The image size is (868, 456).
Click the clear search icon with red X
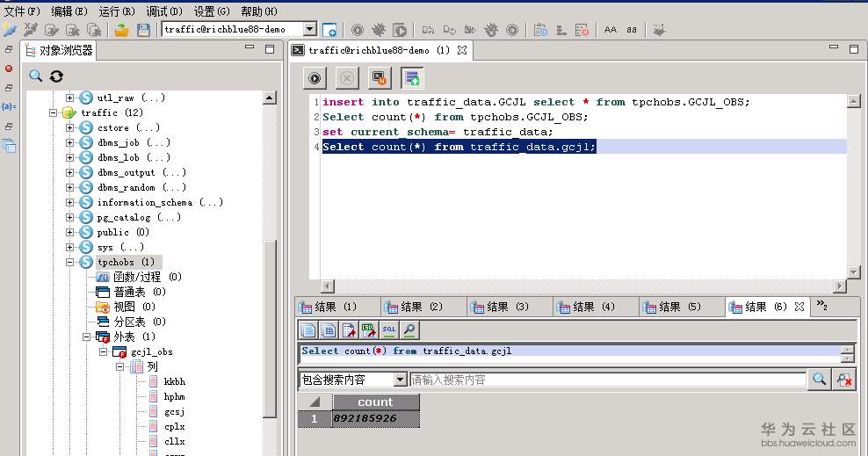click(x=844, y=380)
